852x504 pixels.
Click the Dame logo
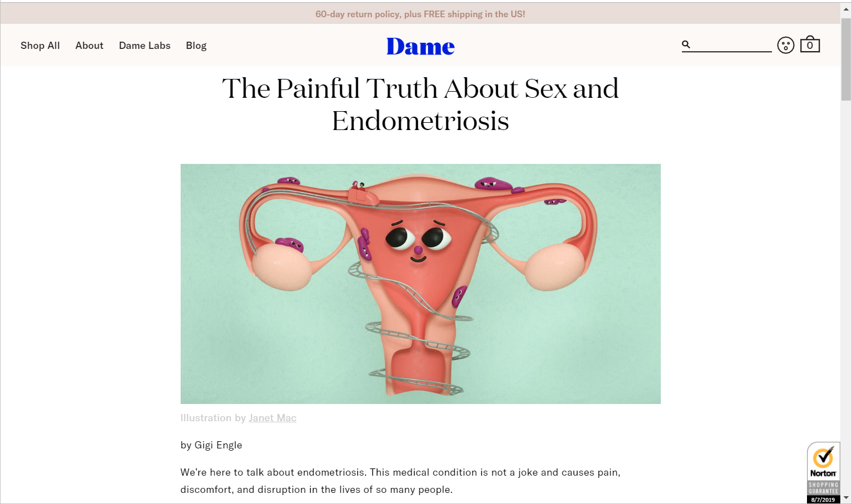[420, 46]
